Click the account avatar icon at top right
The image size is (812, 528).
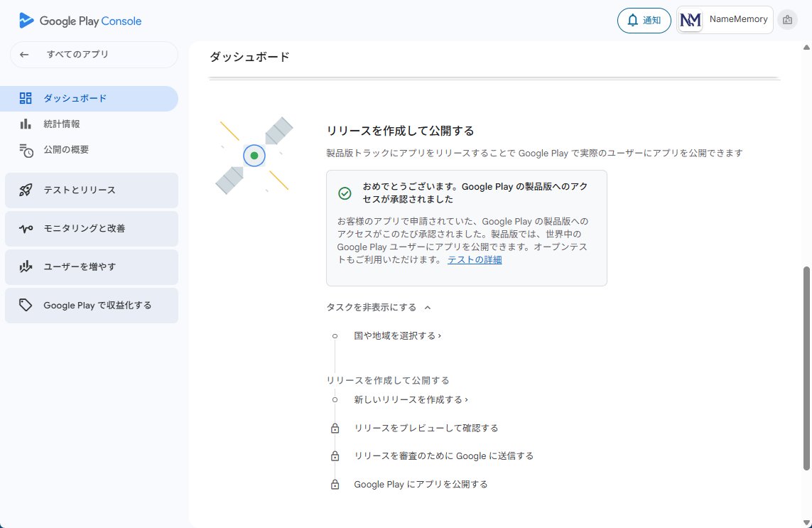click(x=787, y=20)
